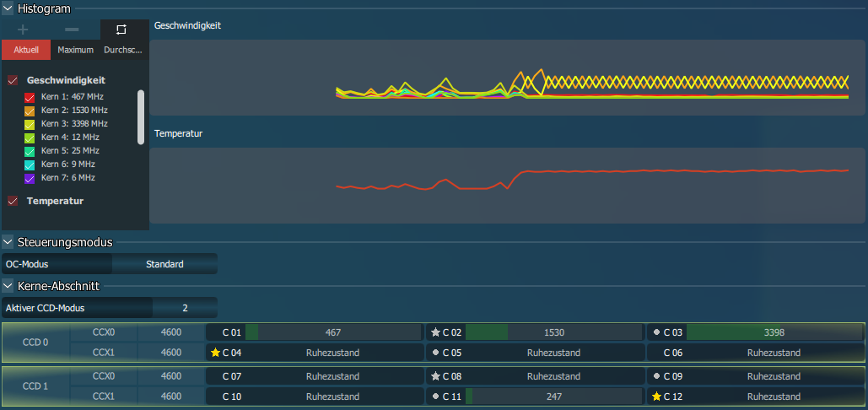Click the dot marker next to C 11
Viewport: 868px width, 410px height.
click(x=435, y=397)
